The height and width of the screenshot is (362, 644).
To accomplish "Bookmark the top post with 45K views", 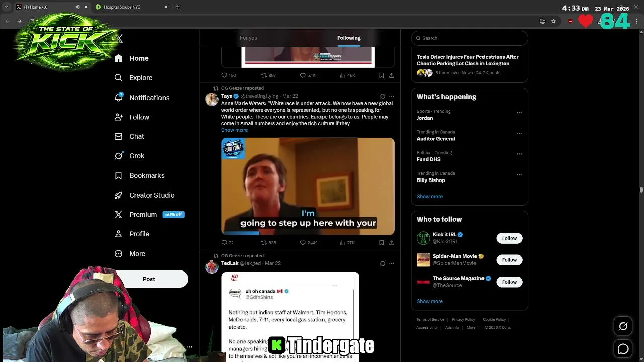I will coord(382,75).
